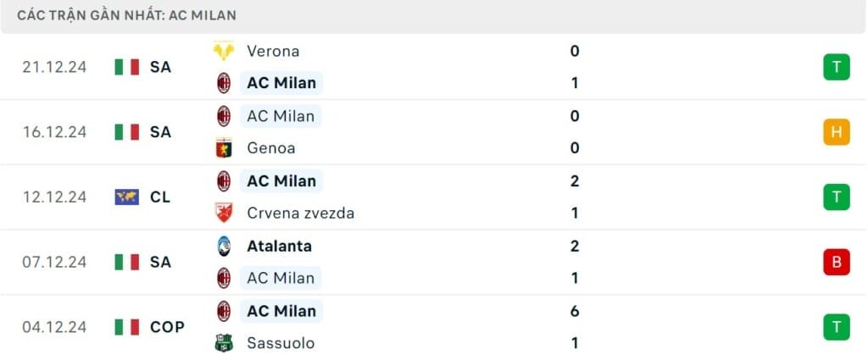This screenshot has height=355, width=868.
Task: Click the Verona club crest icon
Action: tap(224, 51)
